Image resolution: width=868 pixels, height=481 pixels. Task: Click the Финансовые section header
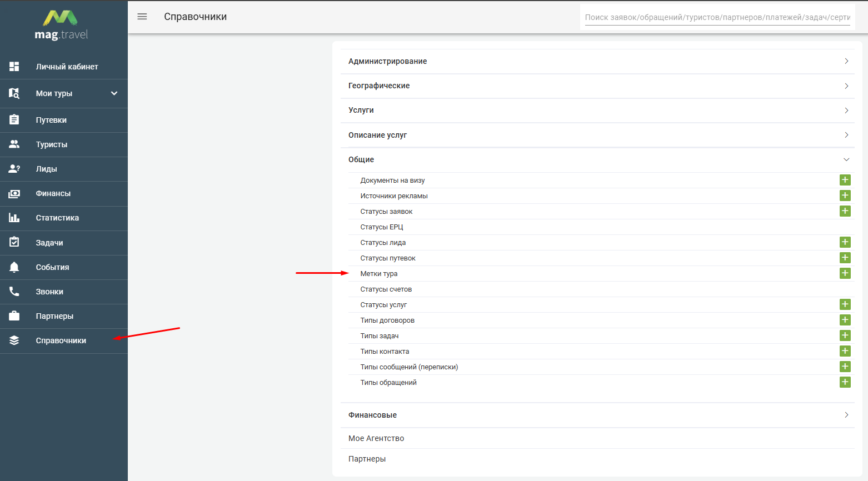(x=597, y=415)
